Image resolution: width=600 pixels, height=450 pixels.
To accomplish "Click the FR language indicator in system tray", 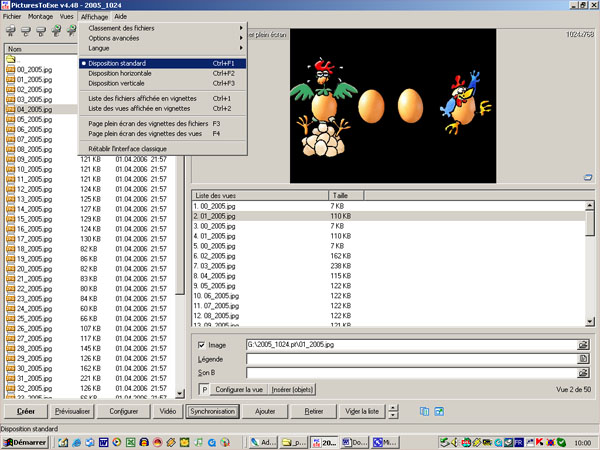I will (x=518, y=443).
